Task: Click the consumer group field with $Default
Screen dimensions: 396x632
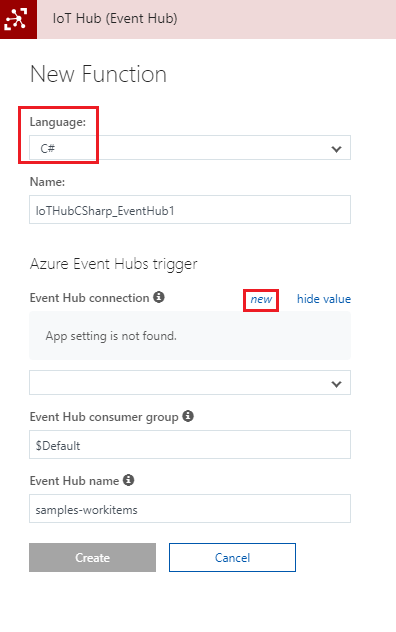Action: pos(190,445)
